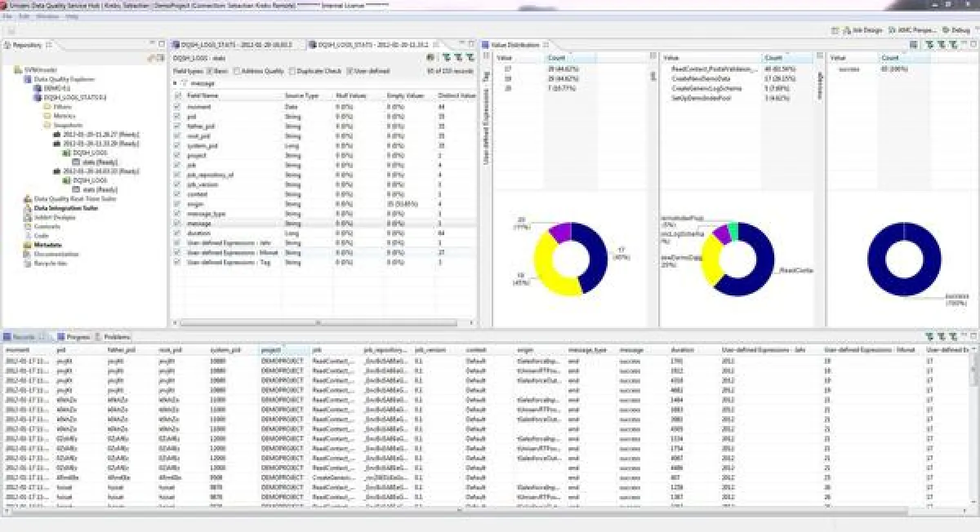Click the yellow segment of first donut chart

point(546,263)
